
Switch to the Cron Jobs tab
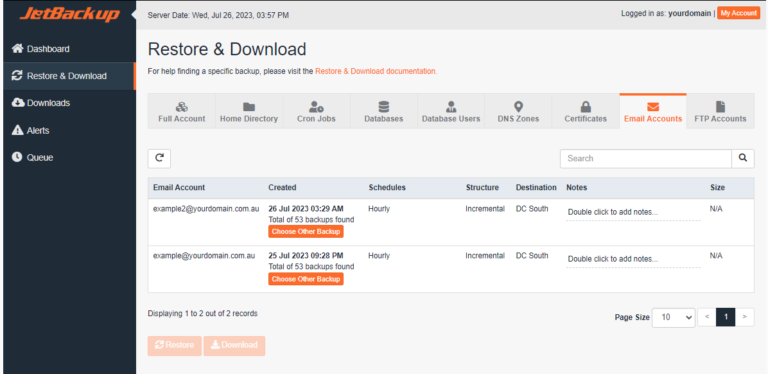316,111
